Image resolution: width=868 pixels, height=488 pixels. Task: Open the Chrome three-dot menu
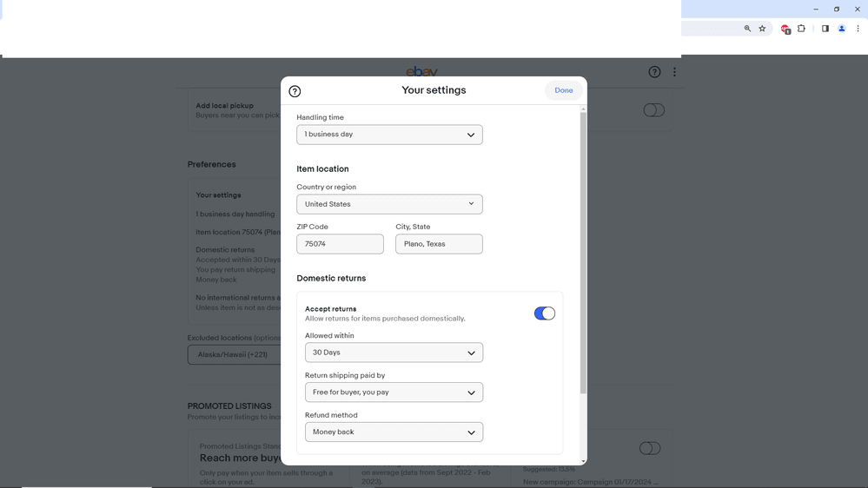click(x=858, y=29)
